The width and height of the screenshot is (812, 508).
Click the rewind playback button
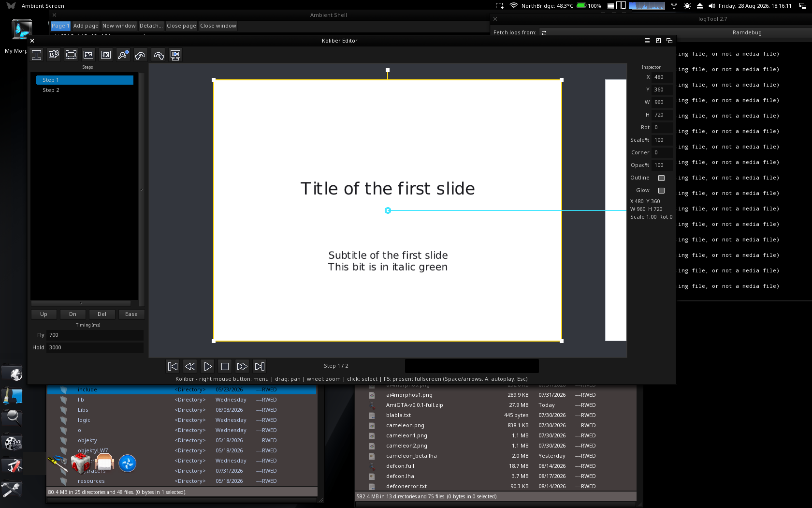[x=190, y=366]
